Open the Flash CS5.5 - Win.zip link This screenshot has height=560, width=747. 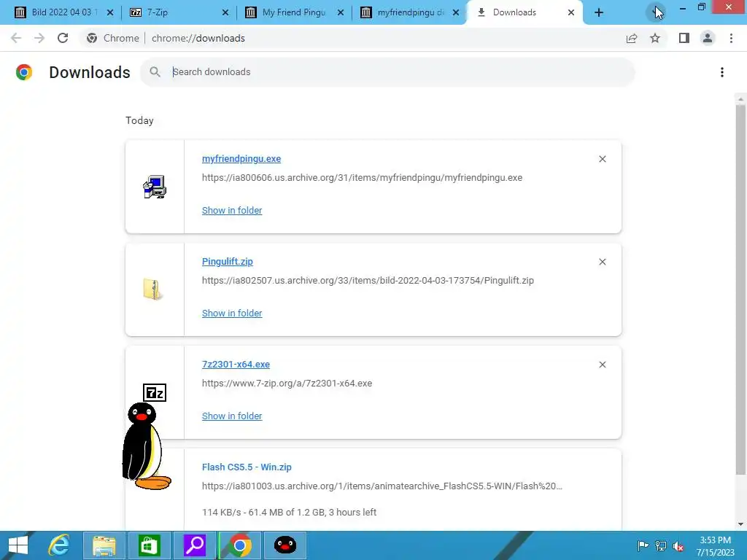pos(247,467)
